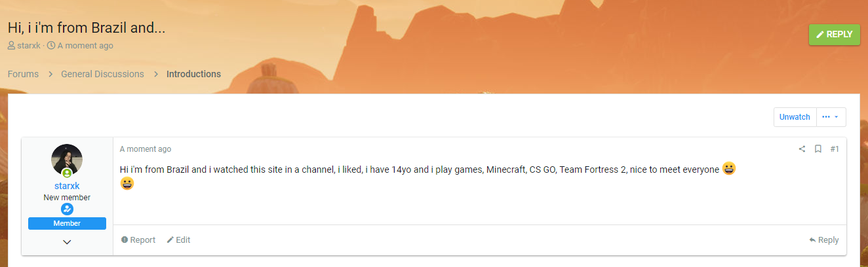Bookmark the post using the bookmark icon

[x=818, y=149]
